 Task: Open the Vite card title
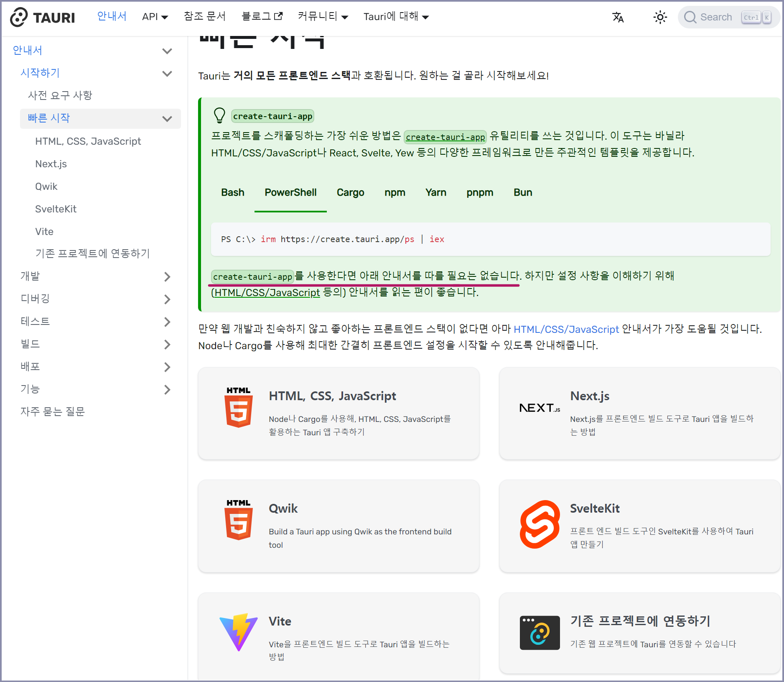[x=280, y=621]
